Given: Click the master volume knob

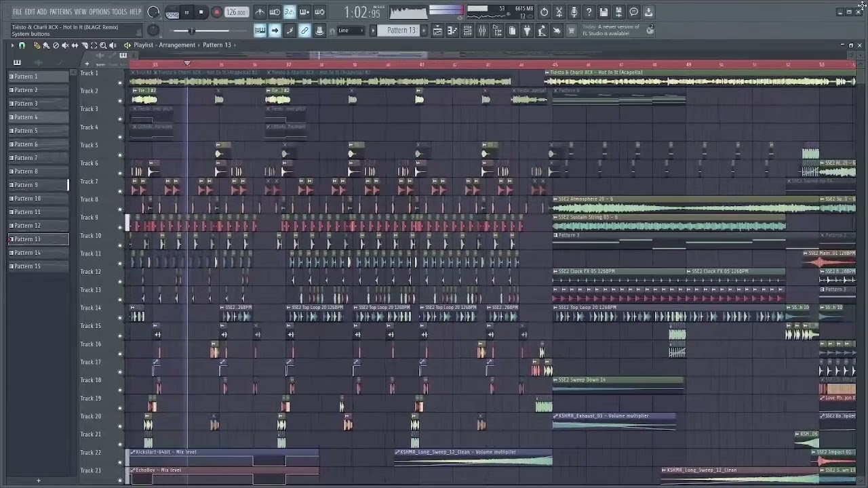Looking at the screenshot, I should coord(153,12).
